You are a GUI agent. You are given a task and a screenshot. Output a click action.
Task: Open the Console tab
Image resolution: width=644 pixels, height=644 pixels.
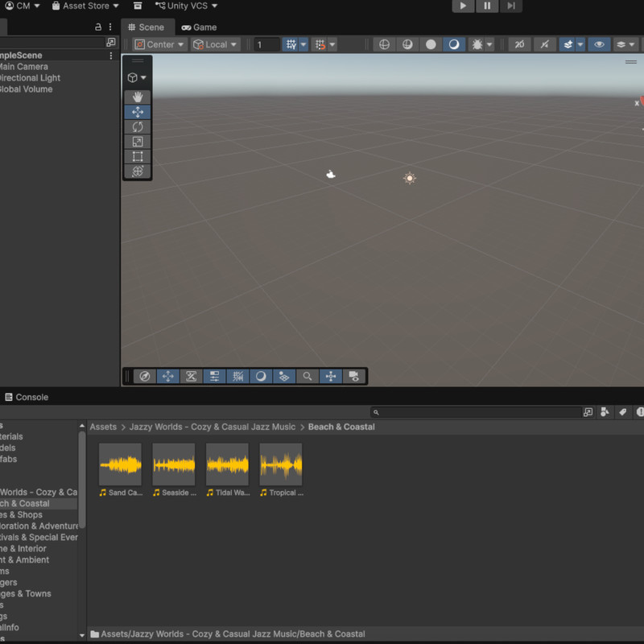point(27,397)
